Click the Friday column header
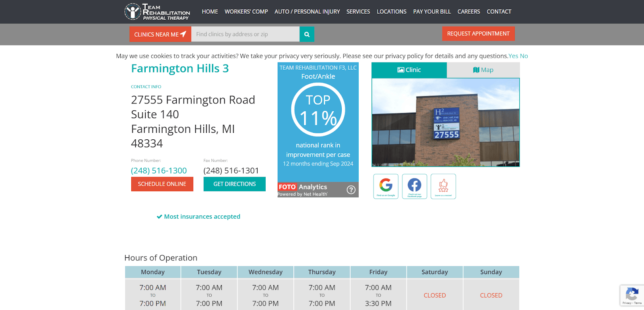This screenshot has width=644, height=310. (x=378, y=272)
